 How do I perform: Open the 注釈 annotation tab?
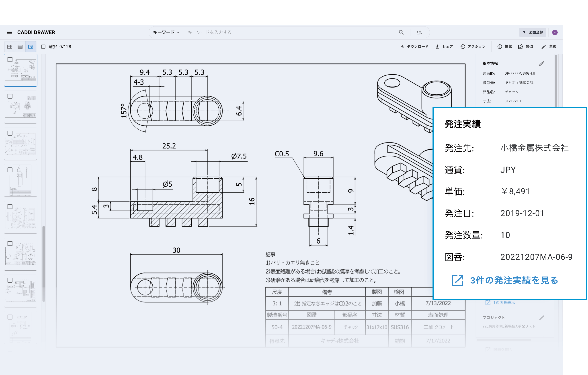(x=548, y=47)
